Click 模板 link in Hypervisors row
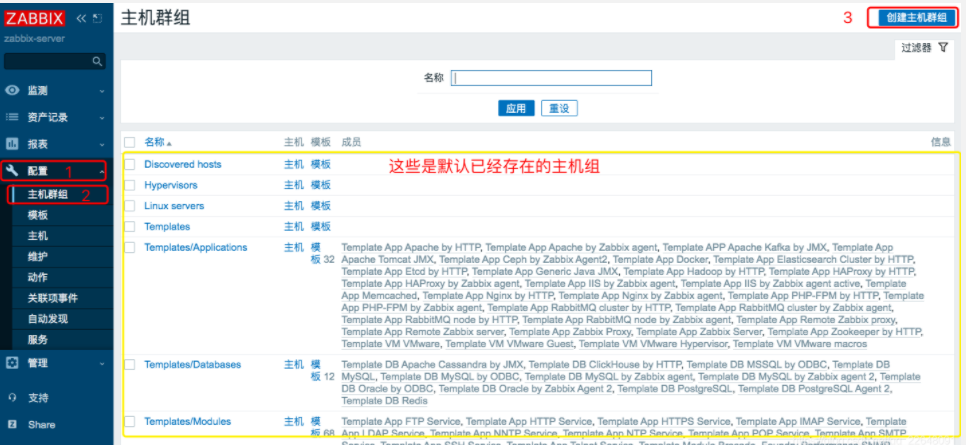The image size is (966, 445). click(321, 185)
